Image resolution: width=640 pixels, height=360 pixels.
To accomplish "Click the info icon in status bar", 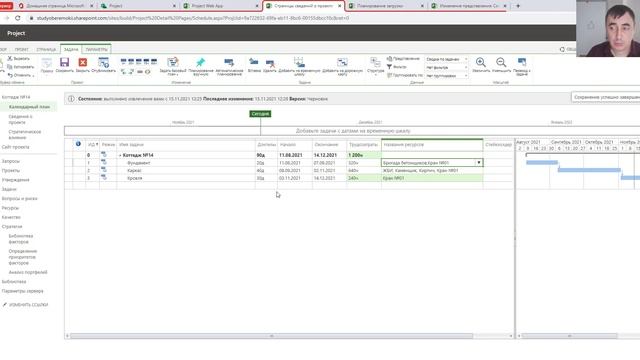I will (71, 99).
